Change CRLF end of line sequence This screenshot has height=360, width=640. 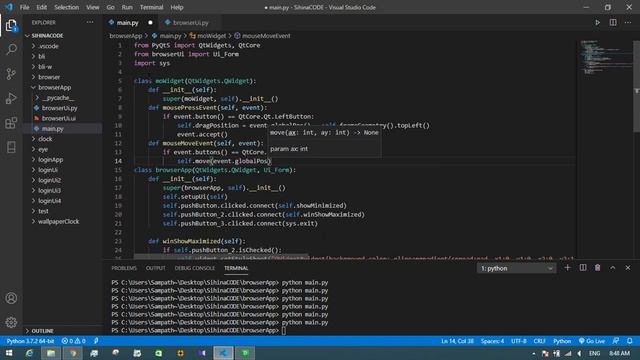click(539, 341)
